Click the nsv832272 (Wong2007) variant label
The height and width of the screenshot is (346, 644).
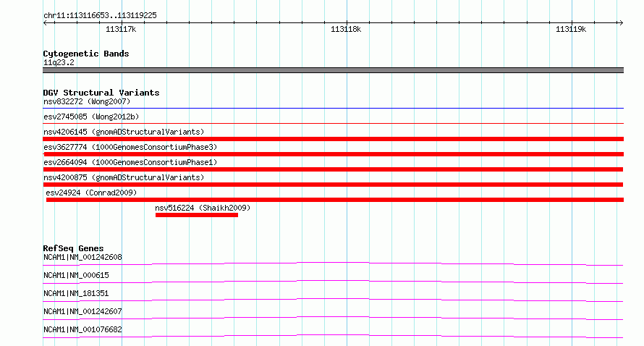pos(87,101)
